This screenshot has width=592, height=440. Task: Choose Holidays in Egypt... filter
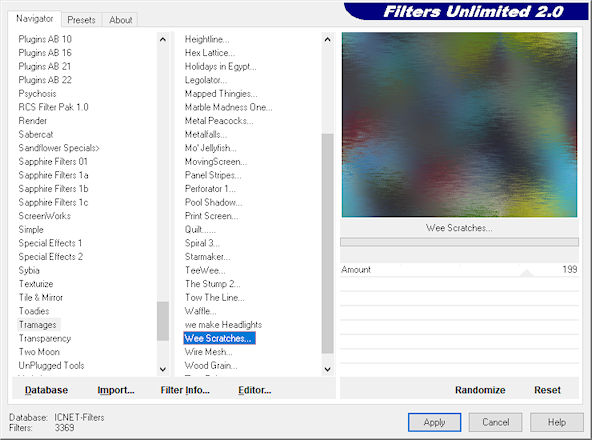click(x=220, y=66)
